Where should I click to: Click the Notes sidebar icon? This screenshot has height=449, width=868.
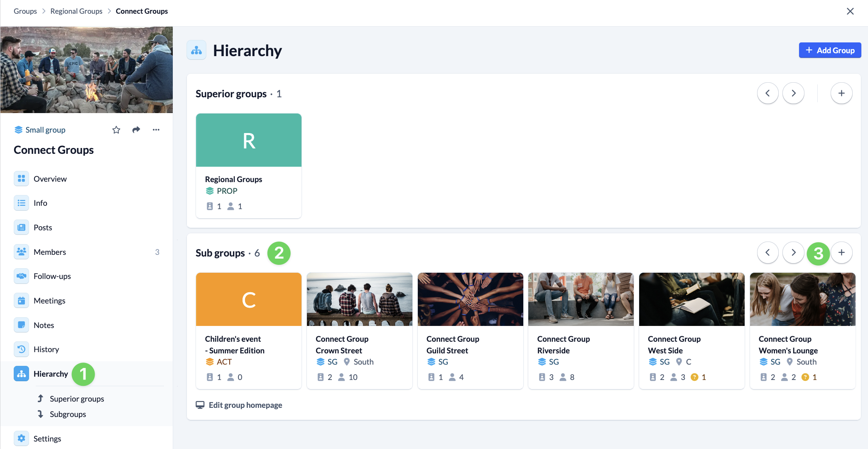tap(21, 325)
